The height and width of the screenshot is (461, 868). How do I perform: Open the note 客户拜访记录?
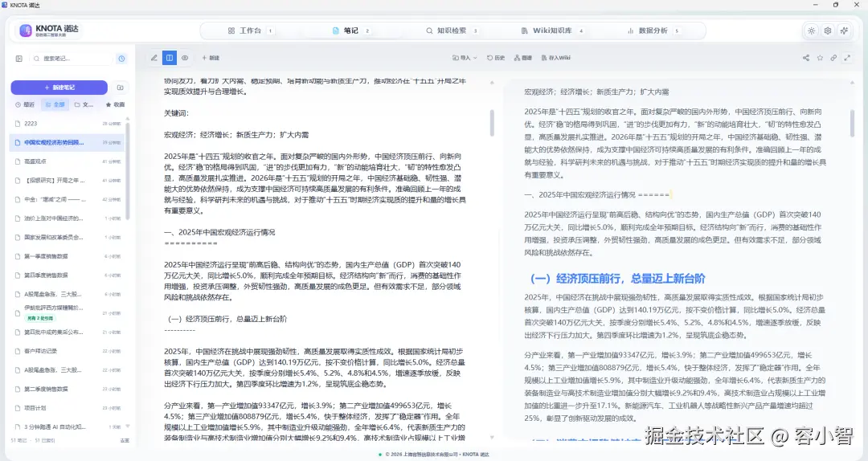coord(68,351)
